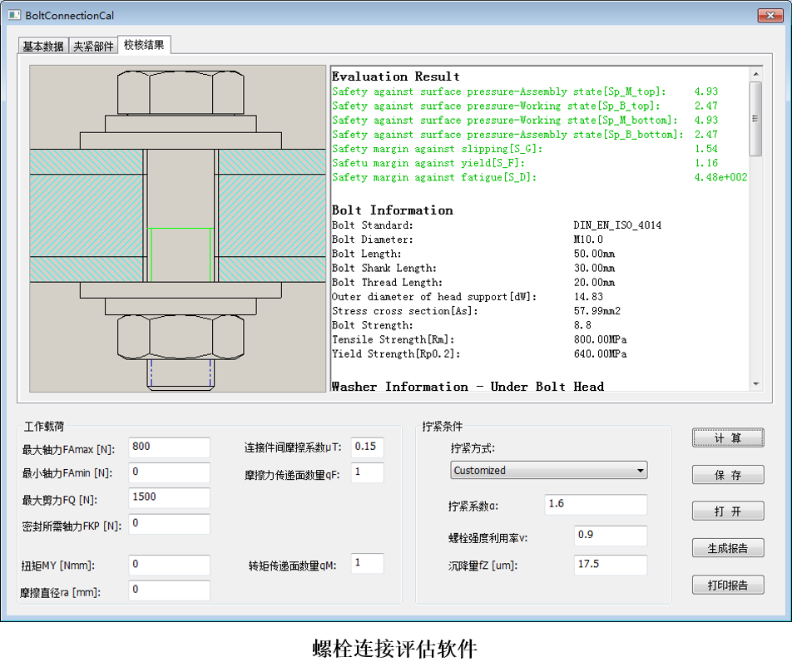Click the 'Washer Information - Under Bolt Head' heading
The width and height of the screenshot is (792, 672).
(468, 386)
